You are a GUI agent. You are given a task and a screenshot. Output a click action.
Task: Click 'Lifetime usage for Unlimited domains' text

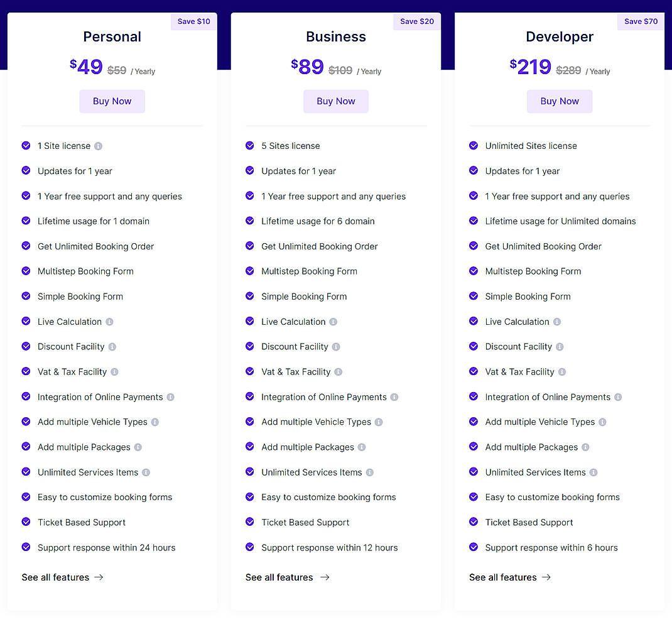561,221
